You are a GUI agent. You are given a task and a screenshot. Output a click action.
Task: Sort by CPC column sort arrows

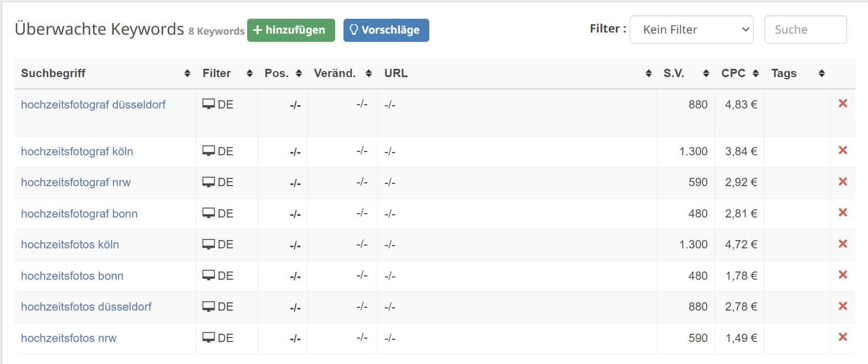(756, 73)
